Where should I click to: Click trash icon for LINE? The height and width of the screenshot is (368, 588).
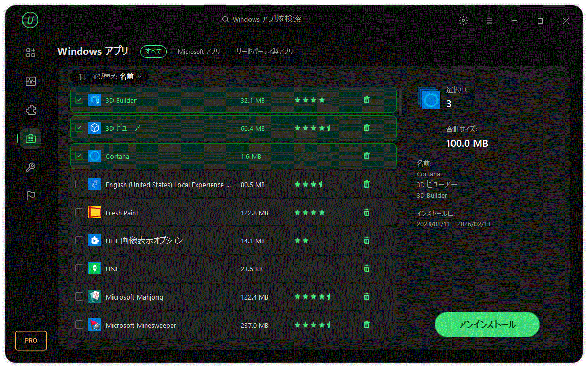point(367,269)
